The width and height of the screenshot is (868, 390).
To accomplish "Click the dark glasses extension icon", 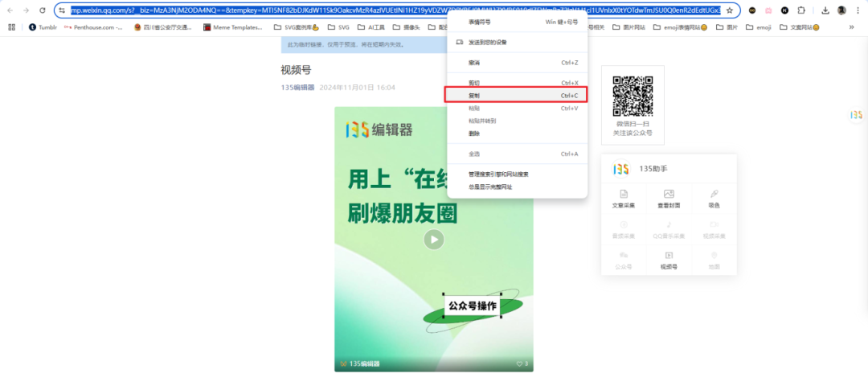I will pos(751,10).
